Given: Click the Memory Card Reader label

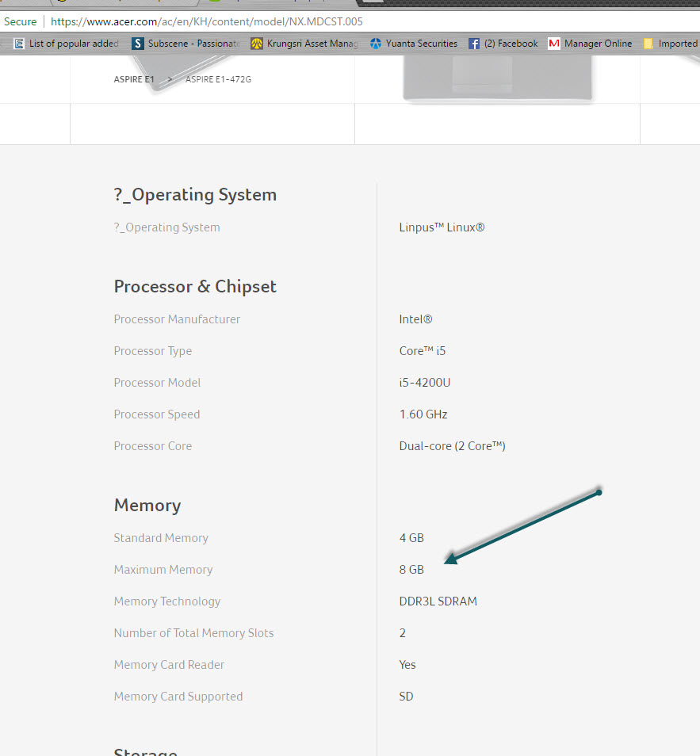Looking at the screenshot, I should click(x=169, y=665).
